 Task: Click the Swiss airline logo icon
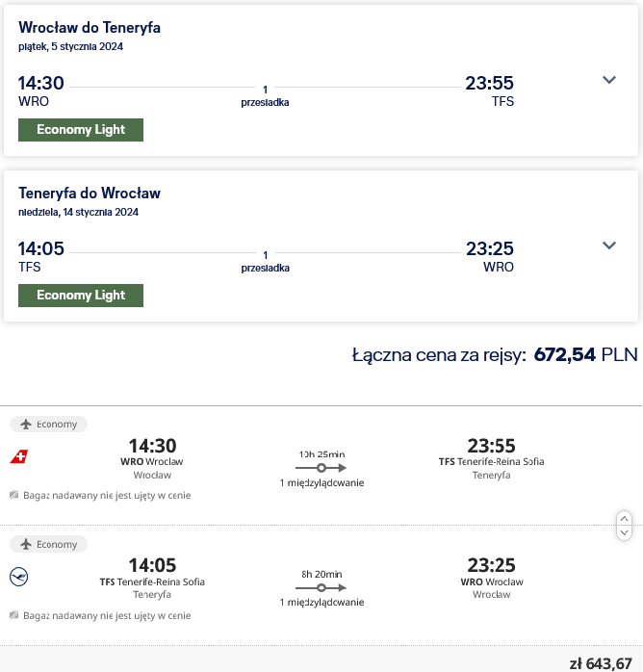coord(19,456)
